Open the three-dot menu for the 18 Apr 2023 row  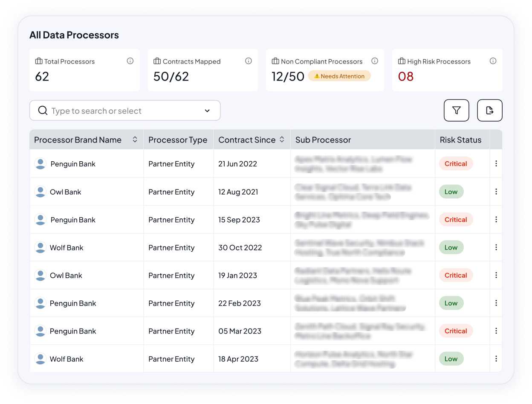pyautogui.click(x=496, y=359)
